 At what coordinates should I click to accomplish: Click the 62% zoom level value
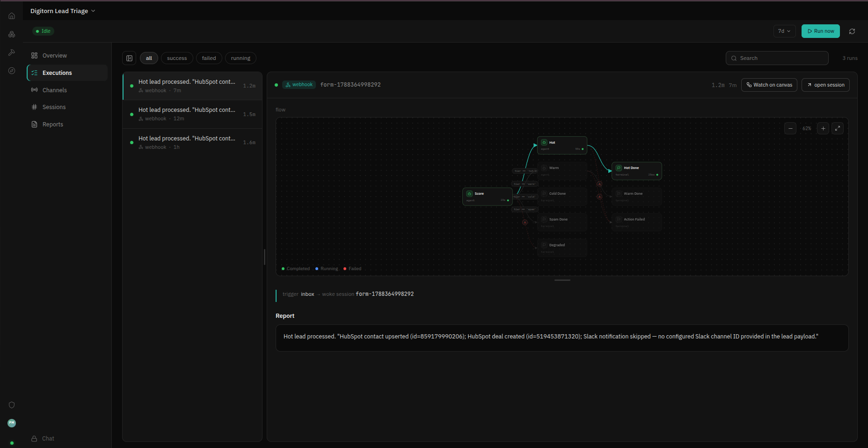tap(807, 128)
